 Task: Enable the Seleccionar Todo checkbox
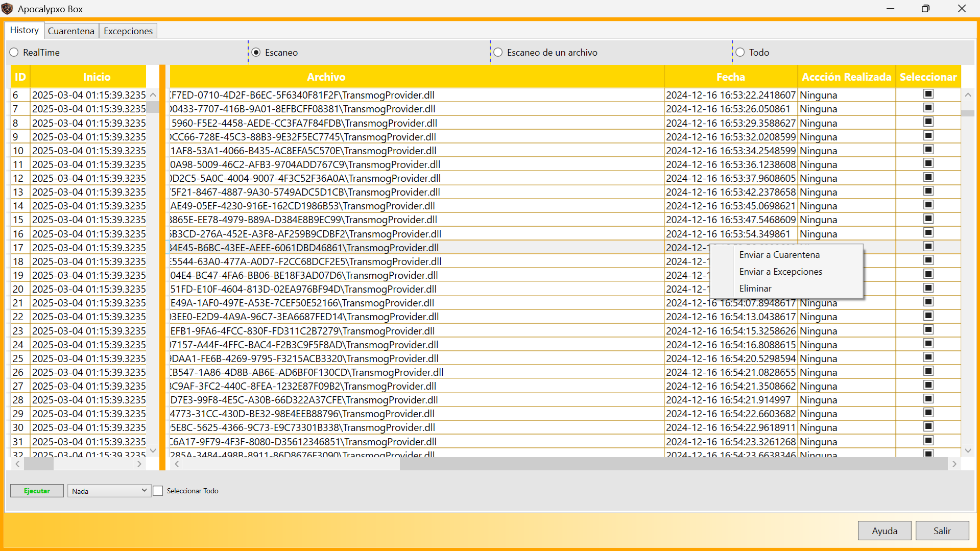click(158, 491)
